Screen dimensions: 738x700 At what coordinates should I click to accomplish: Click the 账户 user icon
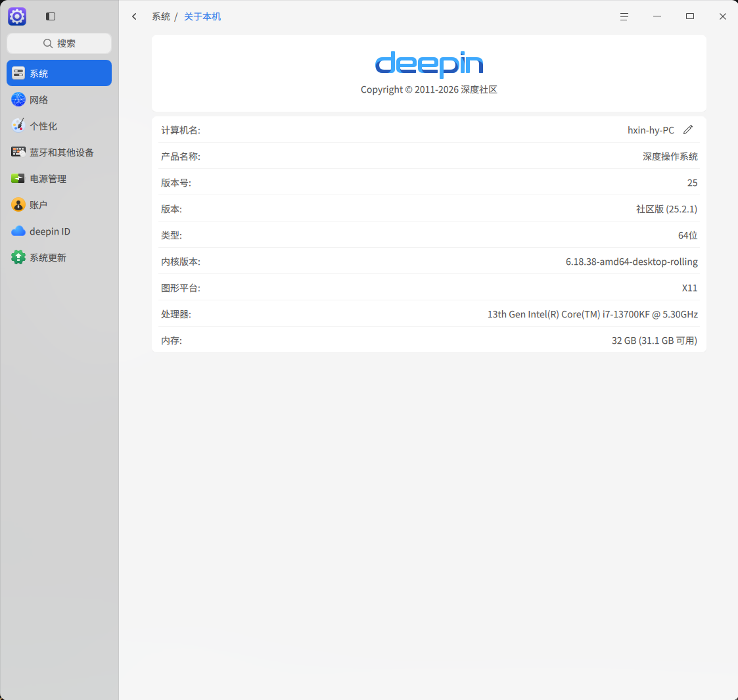(18, 205)
